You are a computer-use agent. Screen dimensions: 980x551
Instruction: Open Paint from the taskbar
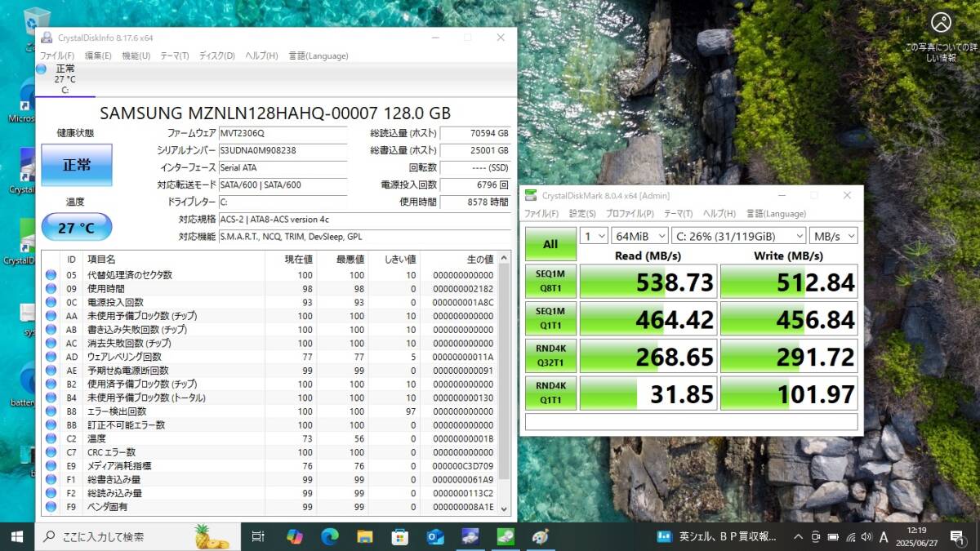541,536
